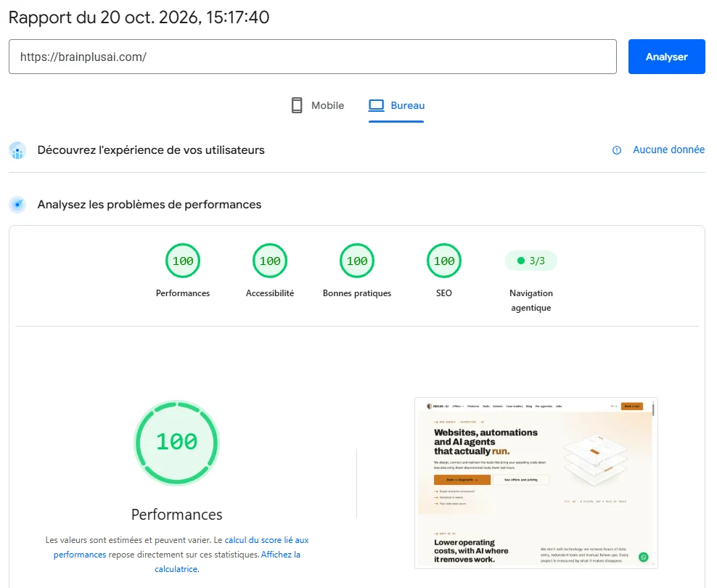Switch to the Mobile tab
The width and height of the screenshot is (717, 588).
pyautogui.click(x=318, y=105)
